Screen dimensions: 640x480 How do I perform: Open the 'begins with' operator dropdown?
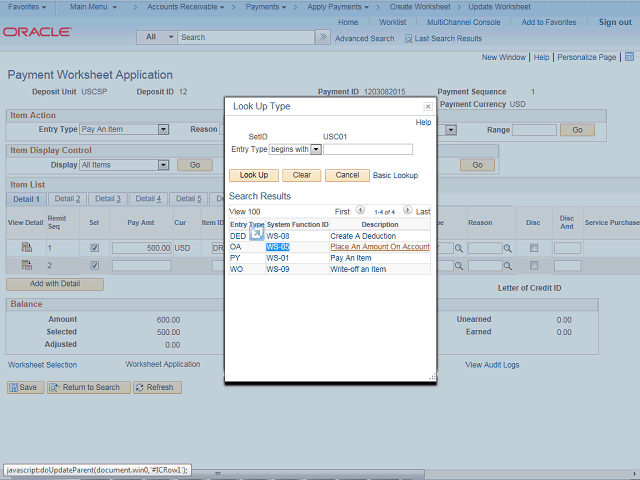coord(316,149)
